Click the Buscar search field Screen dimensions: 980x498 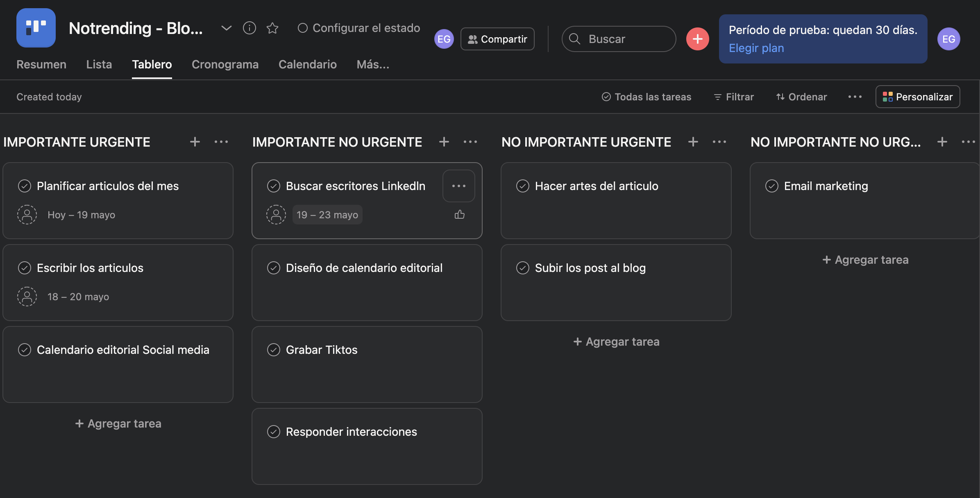(x=619, y=39)
